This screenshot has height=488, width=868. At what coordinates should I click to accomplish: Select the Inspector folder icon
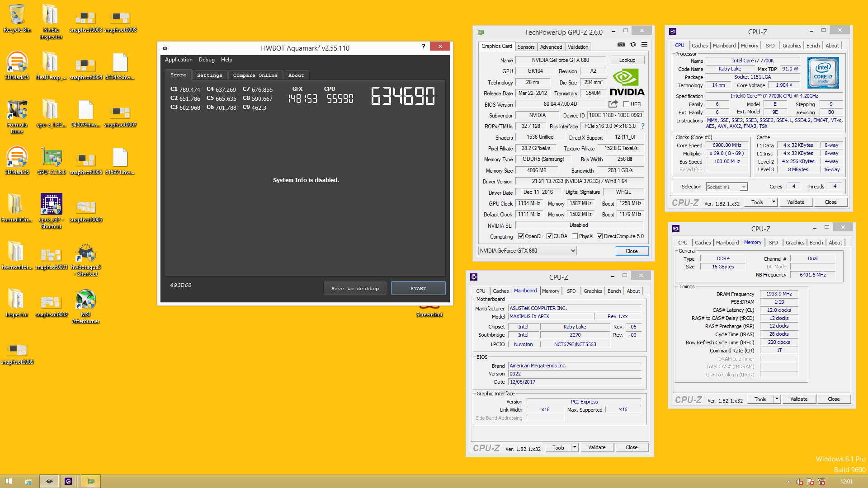coord(17,303)
